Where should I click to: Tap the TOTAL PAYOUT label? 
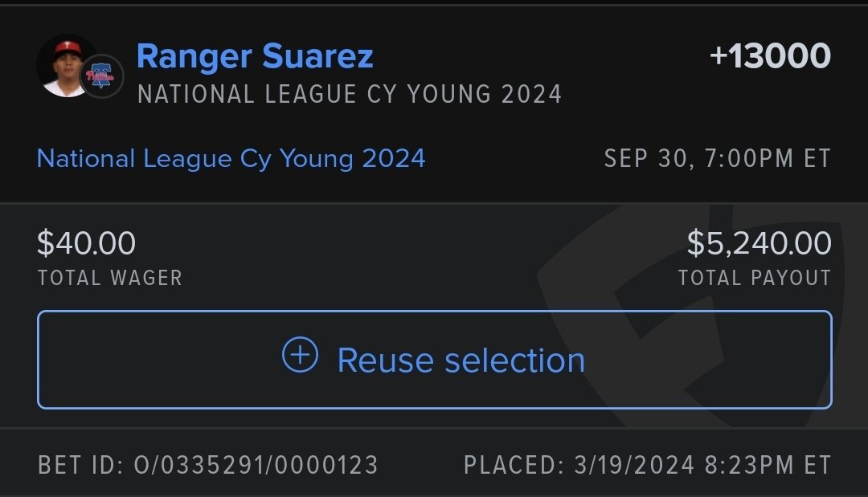(754, 278)
